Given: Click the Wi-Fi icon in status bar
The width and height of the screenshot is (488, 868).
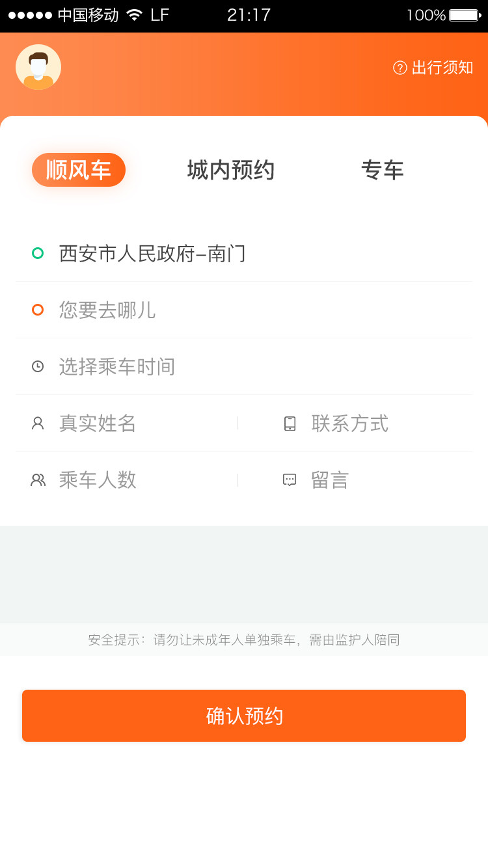Looking at the screenshot, I should [135, 15].
